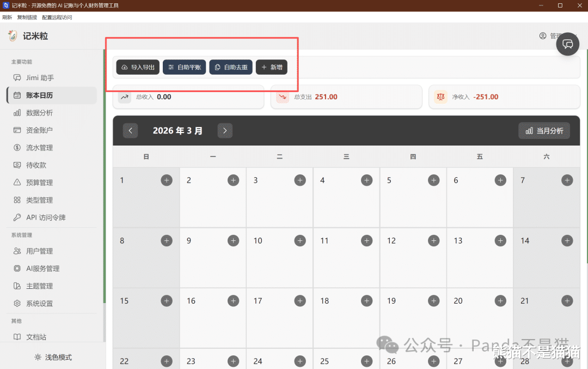
Task: Add entry on day 26 plus icon
Action: (x=433, y=361)
